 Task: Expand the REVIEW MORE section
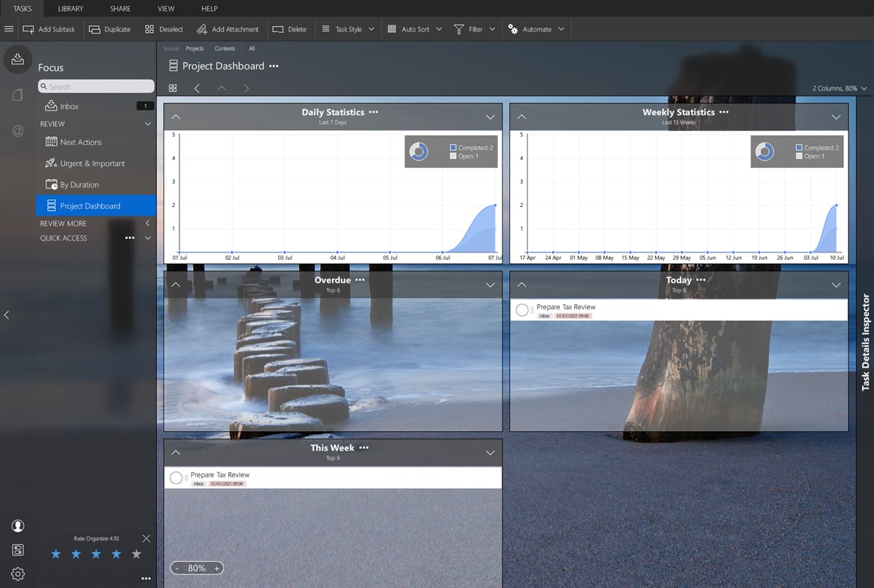(x=148, y=223)
